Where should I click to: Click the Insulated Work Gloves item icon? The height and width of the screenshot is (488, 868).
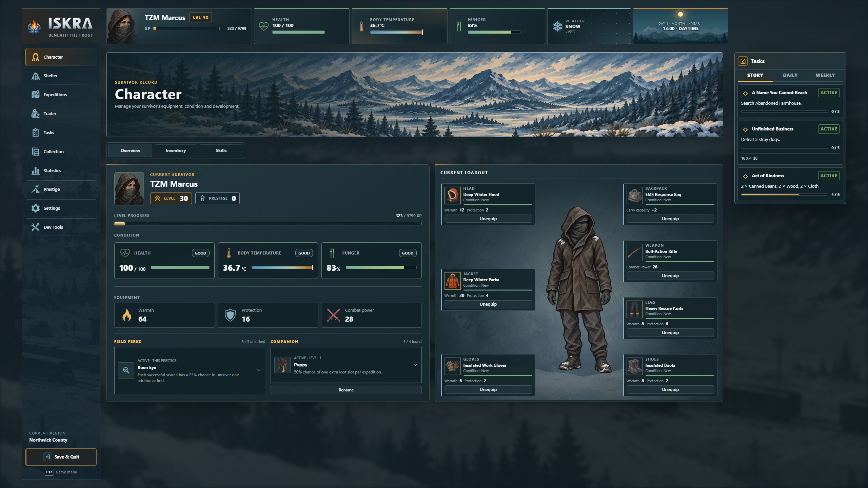pos(453,366)
